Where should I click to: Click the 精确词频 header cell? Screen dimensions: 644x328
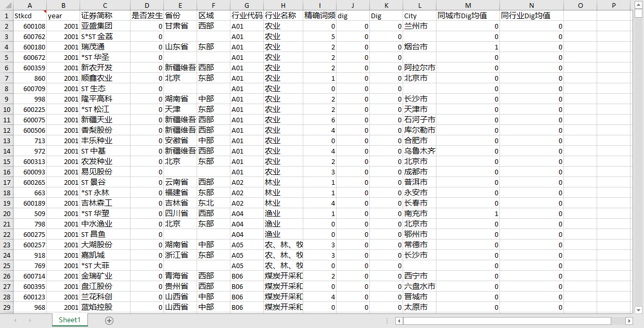click(x=319, y=16)
